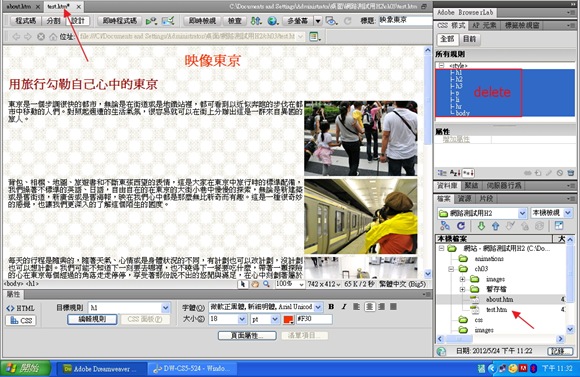
Task: Toggle bold formatting B button
Action: (331, 307)
